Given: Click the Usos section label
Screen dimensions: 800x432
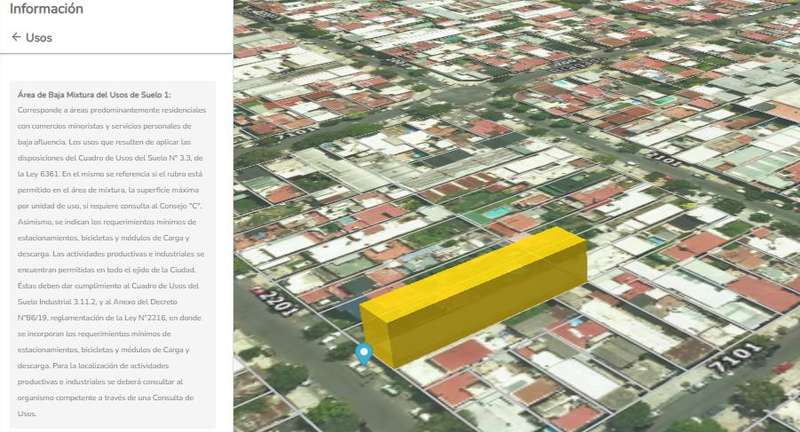Looking at the screenshot, I should (x=39, y=38).
